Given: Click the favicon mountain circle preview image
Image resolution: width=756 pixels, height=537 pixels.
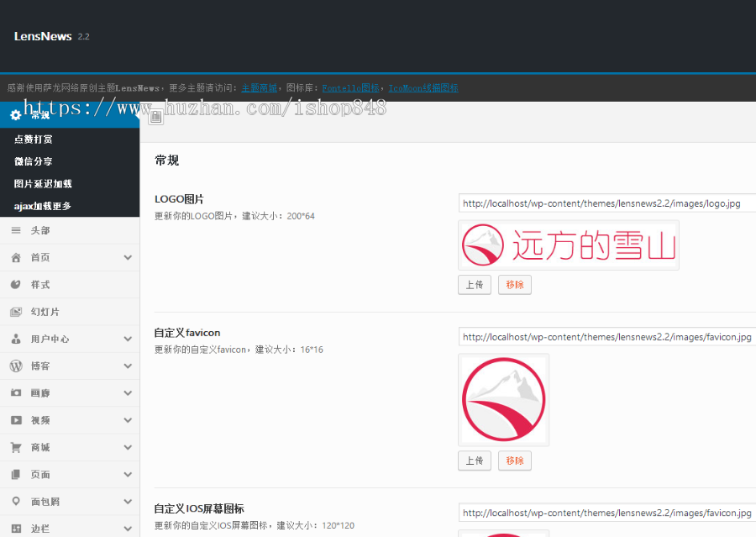Looking at the screenshot, I should pyautogui.click(x=503, y=400).
